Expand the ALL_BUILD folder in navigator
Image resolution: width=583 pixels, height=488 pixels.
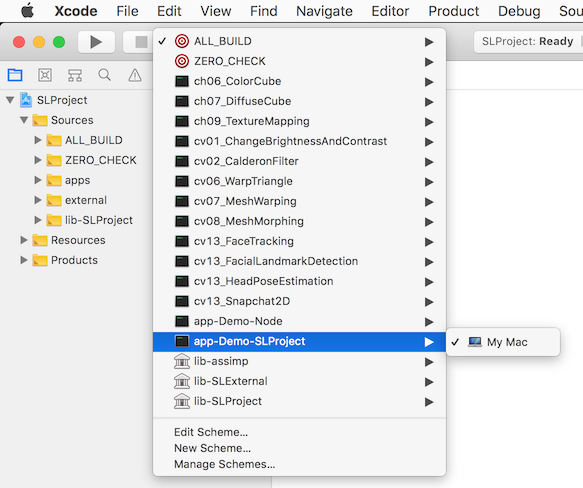click(38, 140)
